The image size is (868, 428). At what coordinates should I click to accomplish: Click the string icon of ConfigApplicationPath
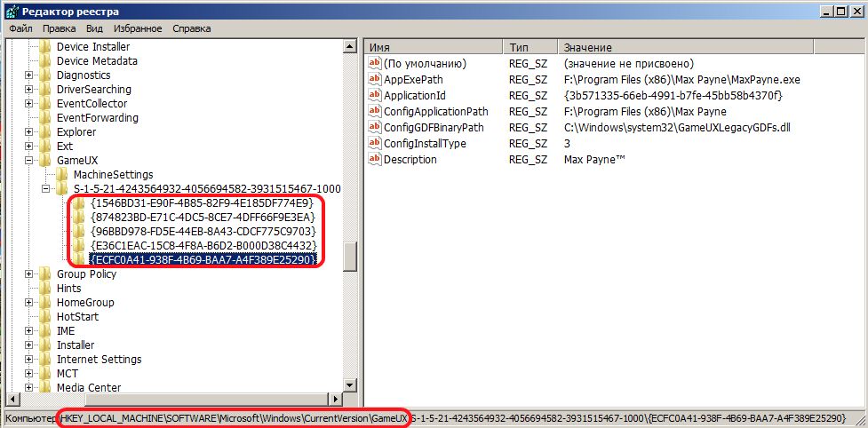click(x=375, y=112)
